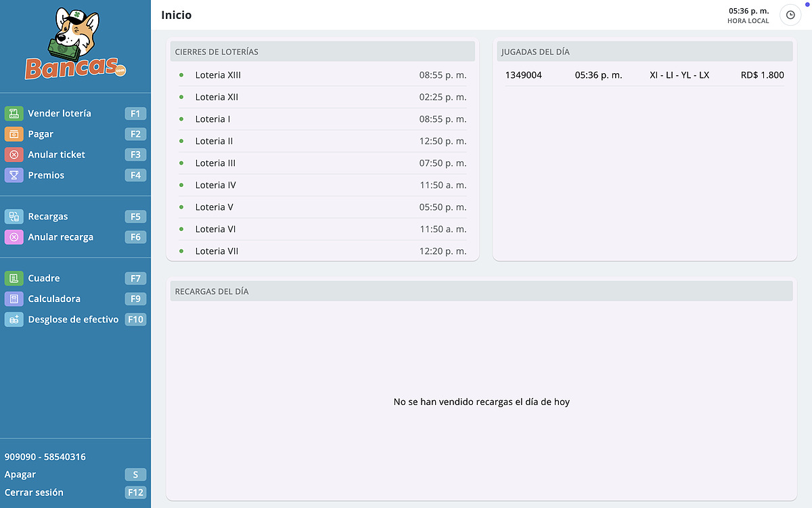Open the Calculadora icon

[x=15, y=299]
